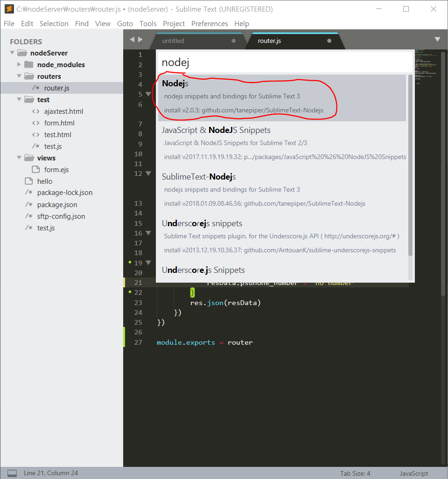448x479 pixels.
Task: Click the test folder icon
Action: 29,100
